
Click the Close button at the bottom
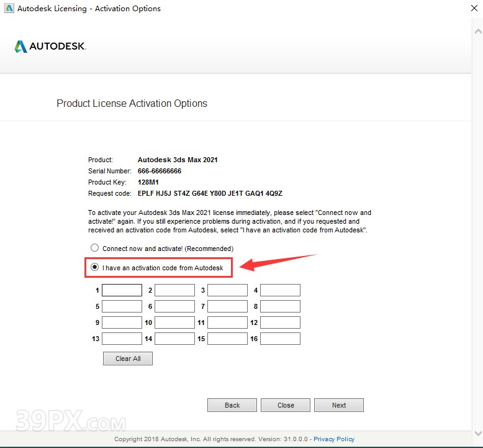286,405
